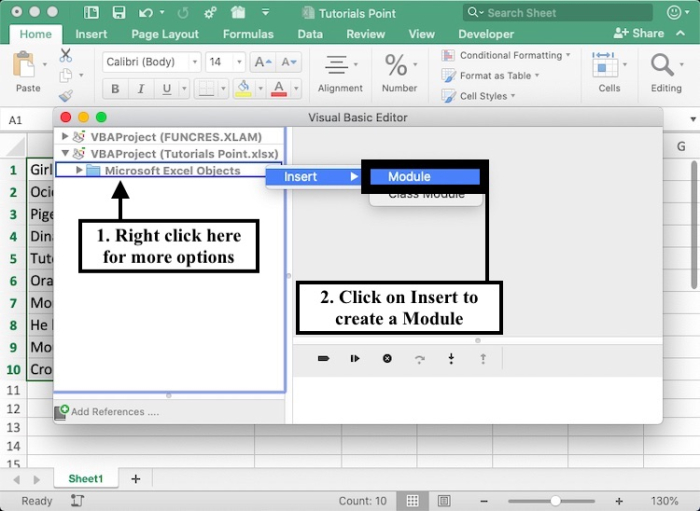Select the Sheet1 tab

pos(86,478)
